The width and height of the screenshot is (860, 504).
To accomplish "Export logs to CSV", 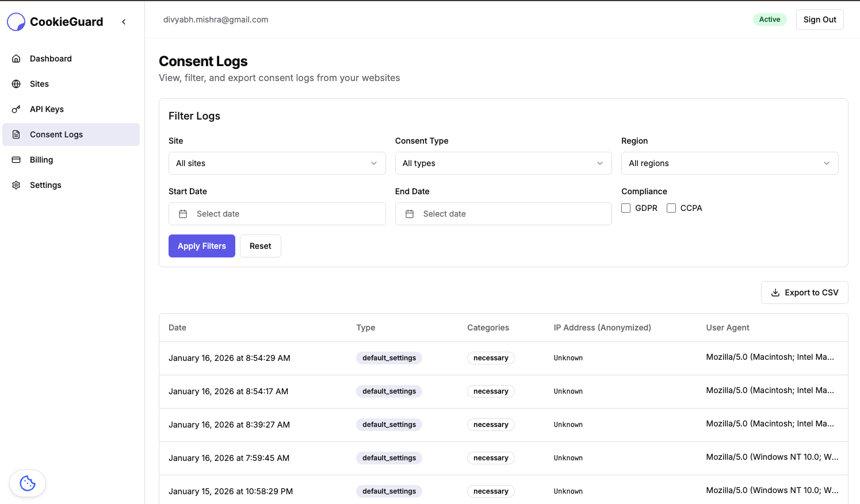I will [x=804, y=292].
